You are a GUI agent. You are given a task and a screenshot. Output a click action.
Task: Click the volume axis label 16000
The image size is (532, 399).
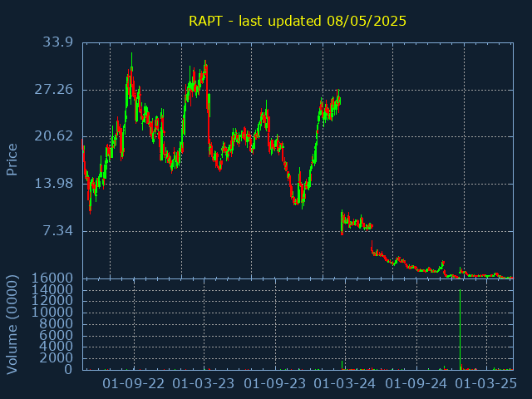(52, 278)
